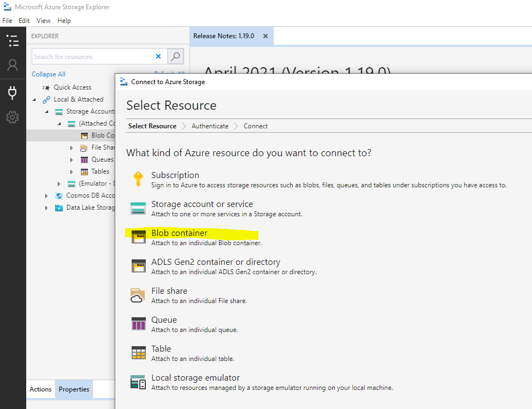Click the Collapse All link
Image resolution: width=532 pixels, height=409 pixels.
point(49,74)
